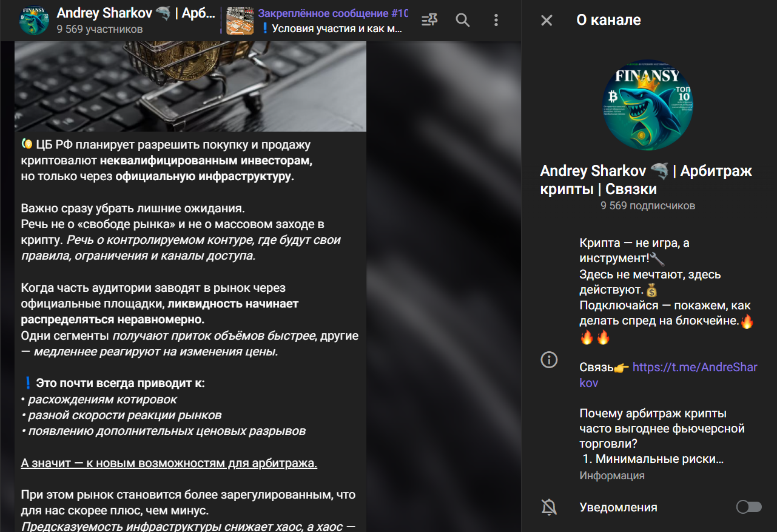This screenshot has width=777, height=532.
Task: Click the О канале panel heading
Action: click(608, 21)
